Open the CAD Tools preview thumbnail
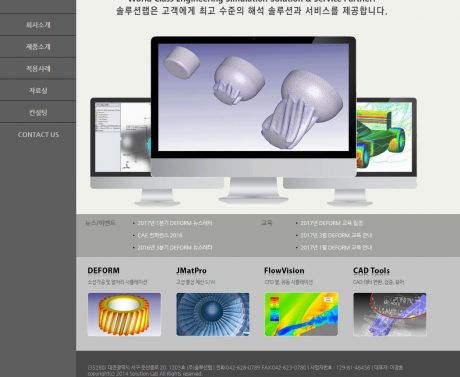Screen dimensions: 460x377 [390, 314]
